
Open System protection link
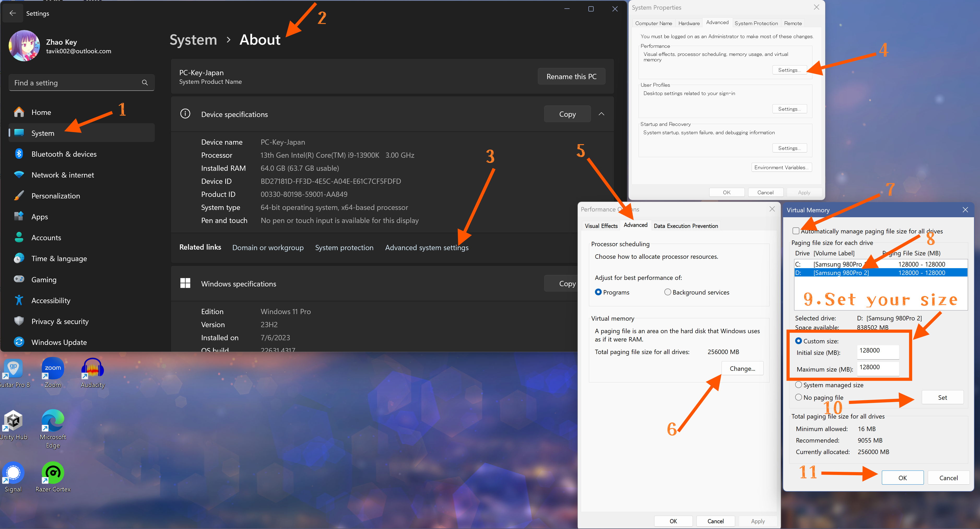click(x=344, y=247)
